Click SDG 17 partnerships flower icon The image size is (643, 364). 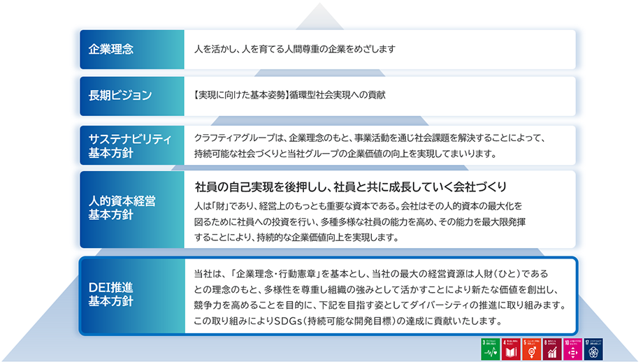[x=593, y=349]
